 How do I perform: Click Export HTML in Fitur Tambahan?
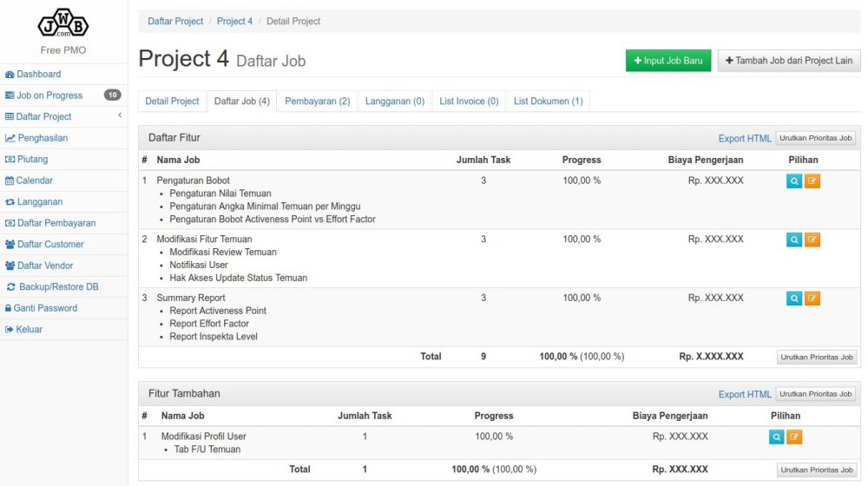[744, 394]
